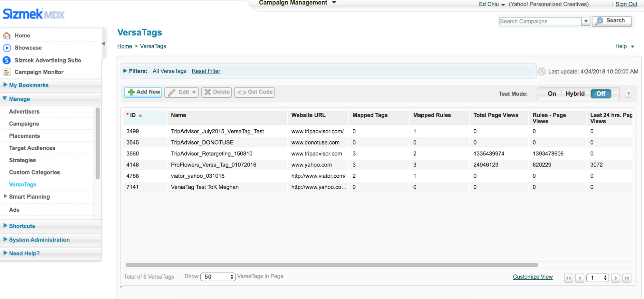Open the Edit button dropdown arrow

point(194,93)
